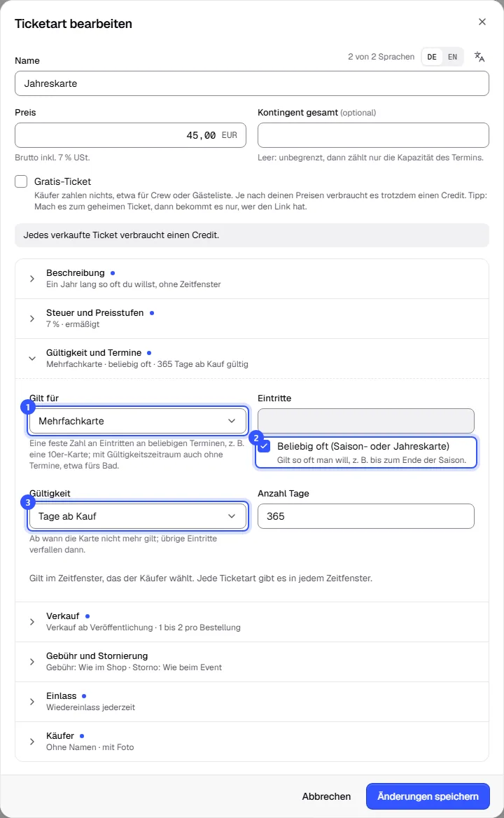Click the Name field containing Jahreskarte
The width and height of the screenshot is (504, 818).
tap(252, 83)
